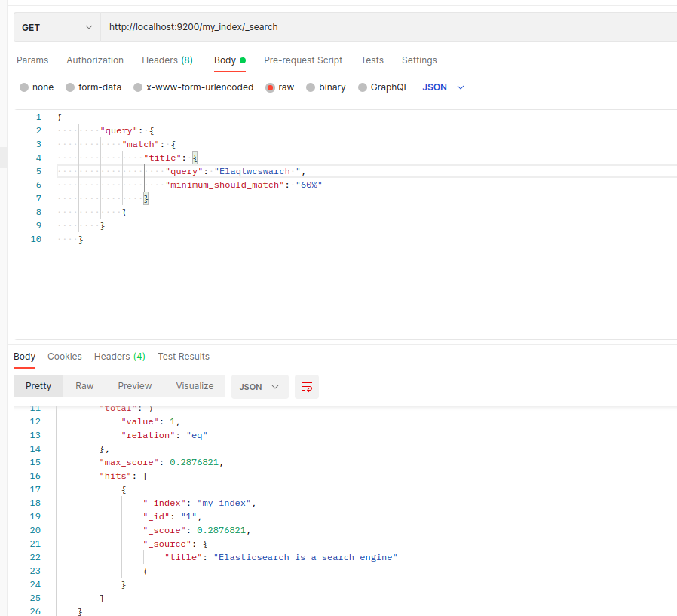Viewport: 677px width, 616px height.
Task: Open the request Headers (8) tab
Action: click(167, 60)
